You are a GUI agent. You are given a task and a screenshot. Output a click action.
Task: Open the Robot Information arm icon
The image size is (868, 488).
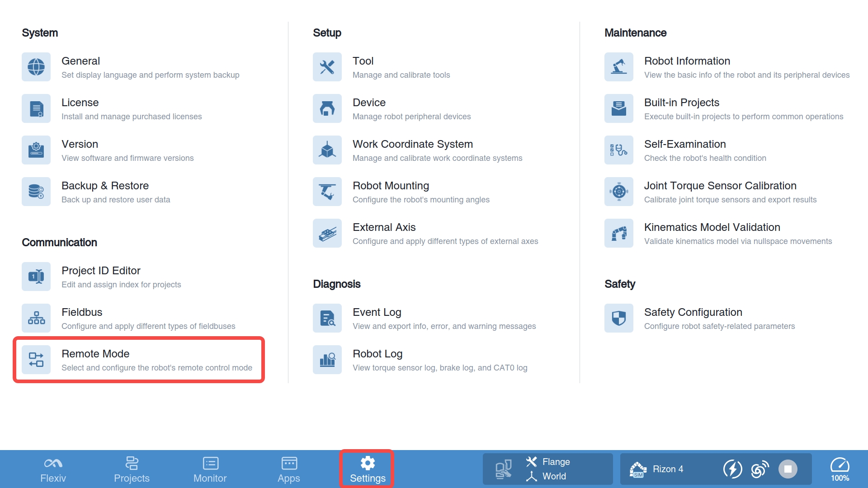[x=619, y=67]
